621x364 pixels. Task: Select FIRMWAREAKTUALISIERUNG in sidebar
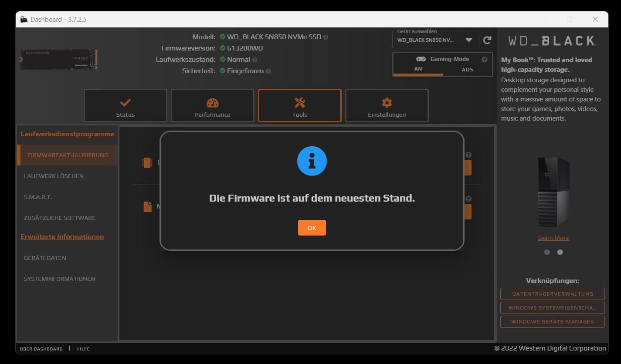point(68,155)
